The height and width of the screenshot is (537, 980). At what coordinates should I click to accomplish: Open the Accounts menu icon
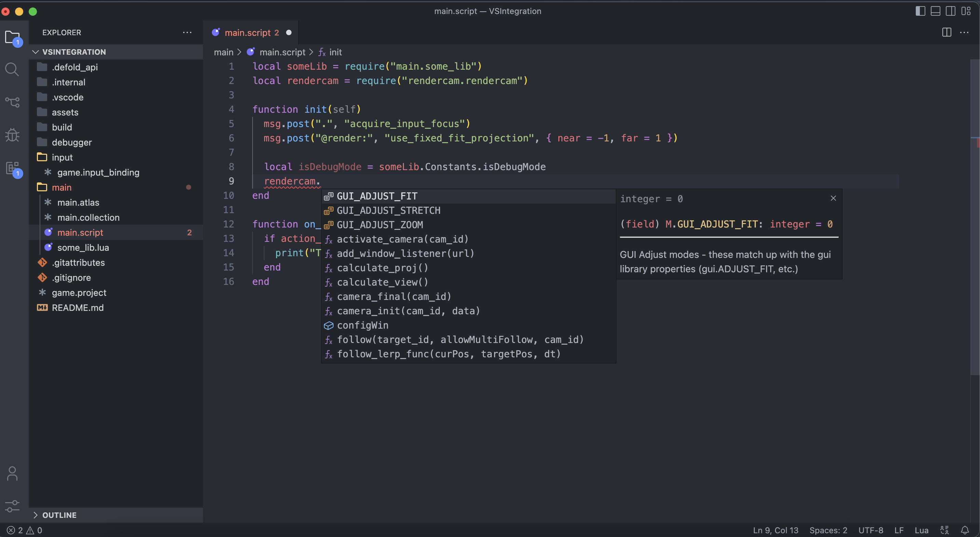click(12, 473)
